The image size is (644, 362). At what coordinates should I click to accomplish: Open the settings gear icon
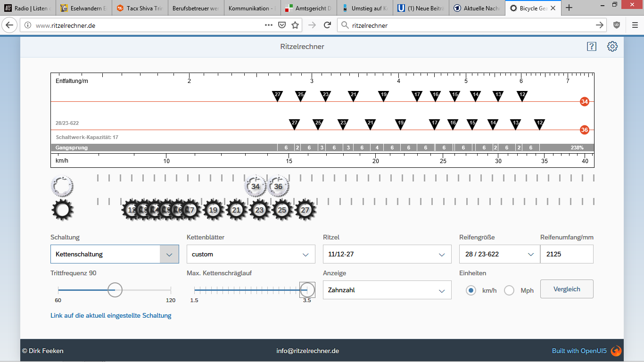612,46
